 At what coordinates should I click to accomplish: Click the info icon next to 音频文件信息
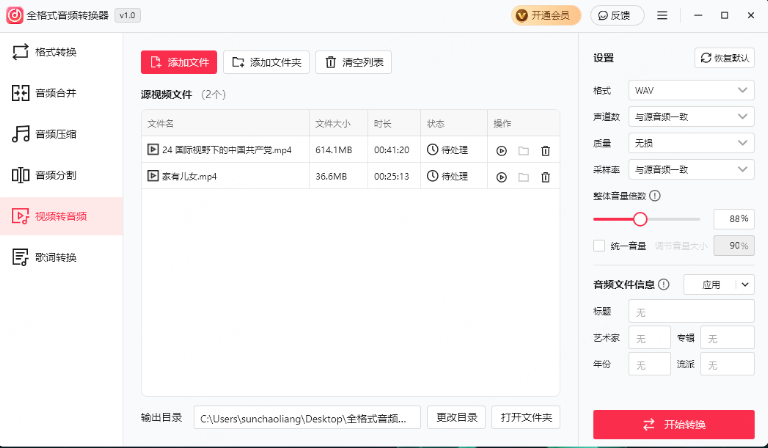tap(664, 284)
